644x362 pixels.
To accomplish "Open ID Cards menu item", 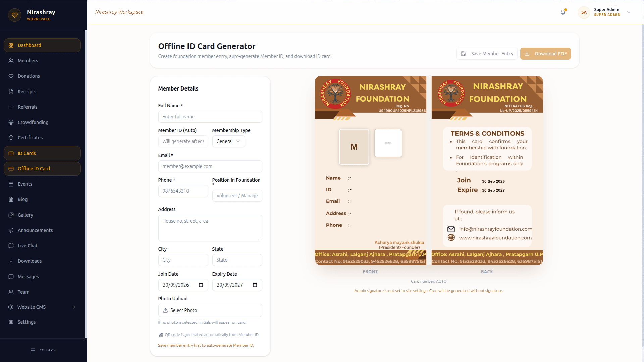I will coord(42,153).
